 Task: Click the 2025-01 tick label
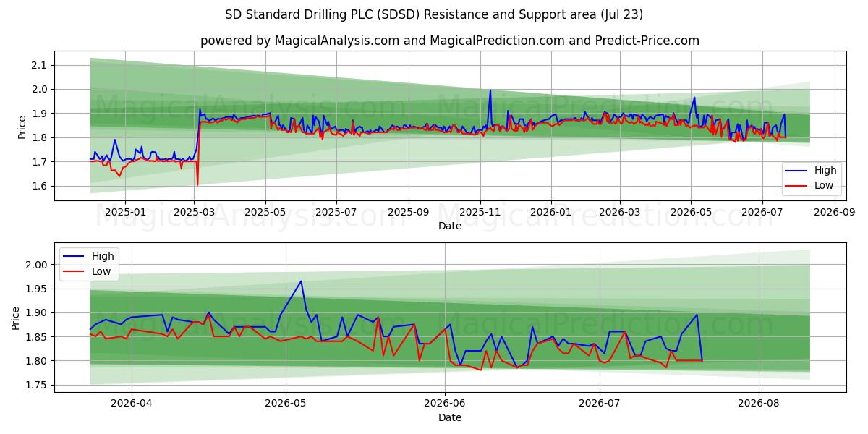[x=125, y=213]
